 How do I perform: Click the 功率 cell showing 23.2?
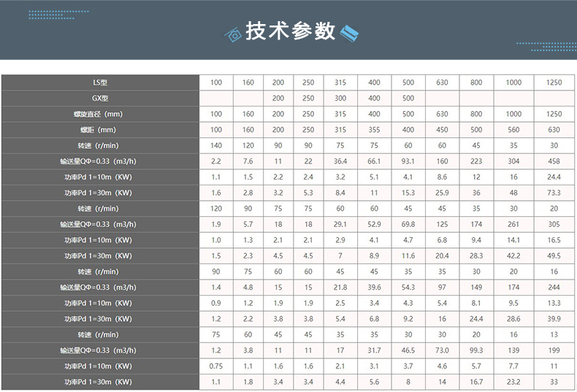point(513,382)
